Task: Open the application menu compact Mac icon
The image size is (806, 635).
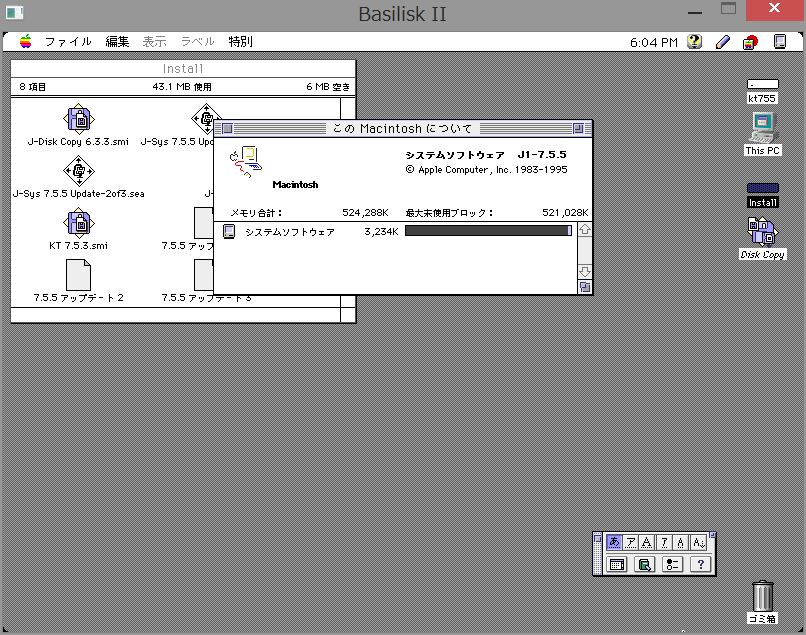Action: pos(780,42)
